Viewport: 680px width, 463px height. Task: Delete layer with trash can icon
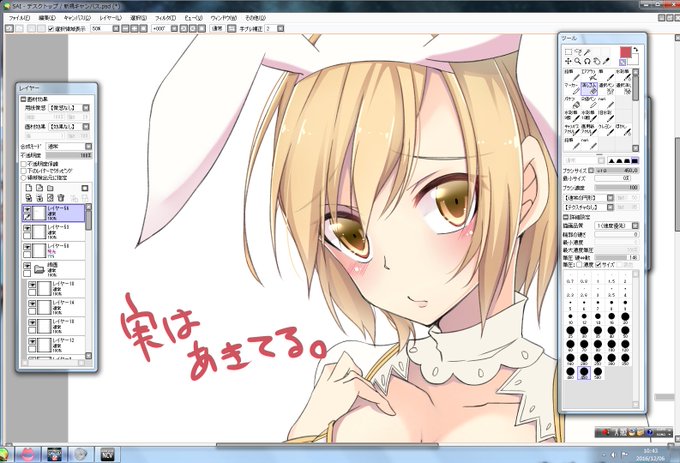pos(61,198)
